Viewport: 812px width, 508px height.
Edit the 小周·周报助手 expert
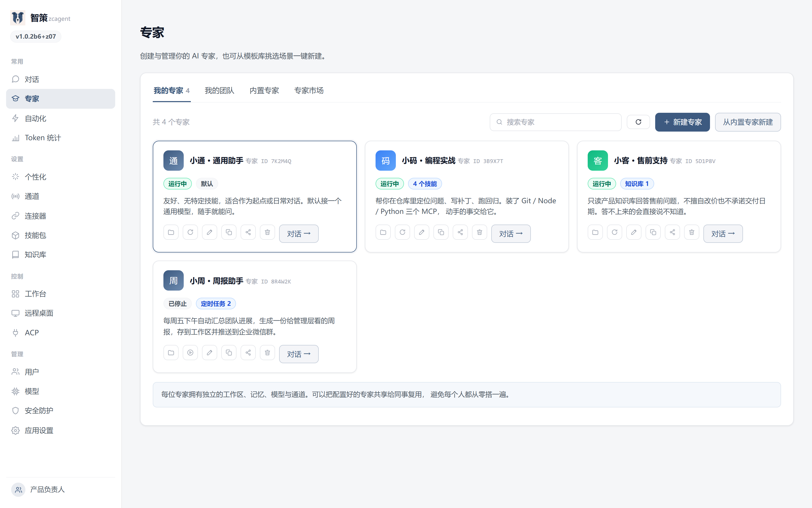coord(209,353)
